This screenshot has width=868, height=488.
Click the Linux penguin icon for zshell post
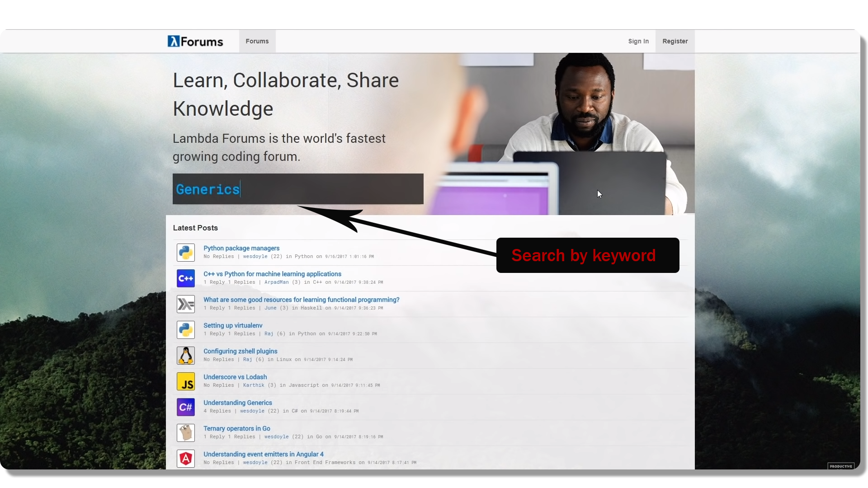pyautogui.click(x=186, y=356)
